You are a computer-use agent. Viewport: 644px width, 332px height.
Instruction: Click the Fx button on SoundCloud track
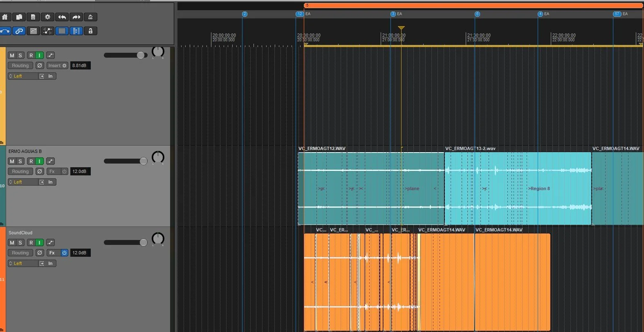pos(52,253)
